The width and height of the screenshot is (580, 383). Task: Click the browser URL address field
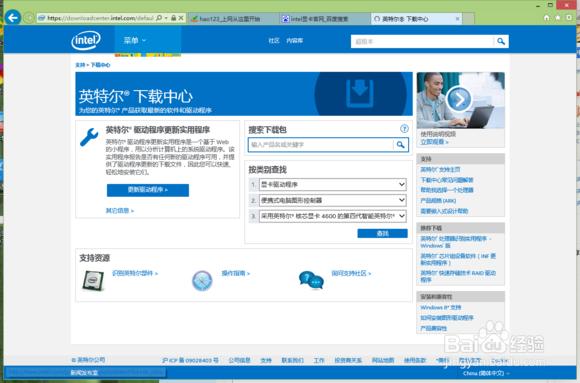coord(100,18)
